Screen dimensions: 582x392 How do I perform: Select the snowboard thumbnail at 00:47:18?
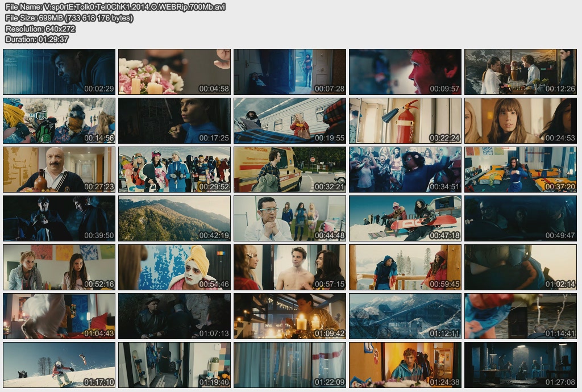[x=405, y=218]
